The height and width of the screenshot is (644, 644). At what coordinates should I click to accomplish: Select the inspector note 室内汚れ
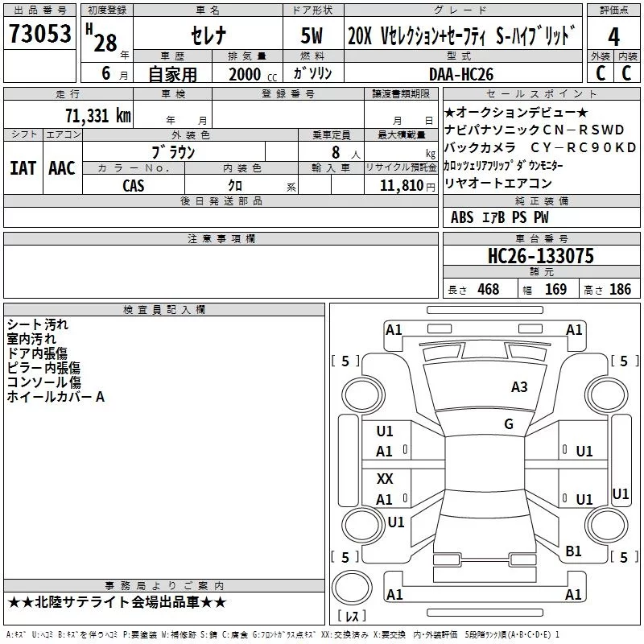(31, 339)
